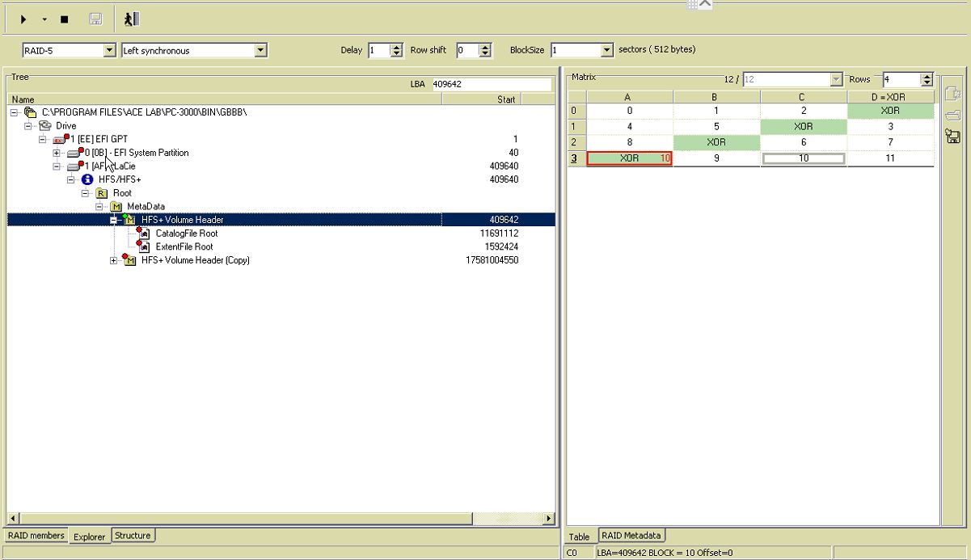Click the HFS+ Volume Header (Copy) icon
Viewport: 971px width, 560px height.
pos(129,259)
